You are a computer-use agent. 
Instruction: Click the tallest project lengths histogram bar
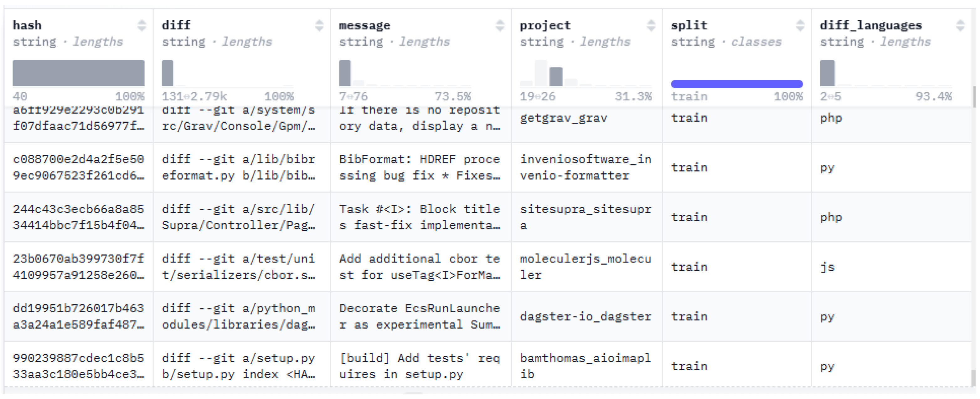(x=556, y=76)
